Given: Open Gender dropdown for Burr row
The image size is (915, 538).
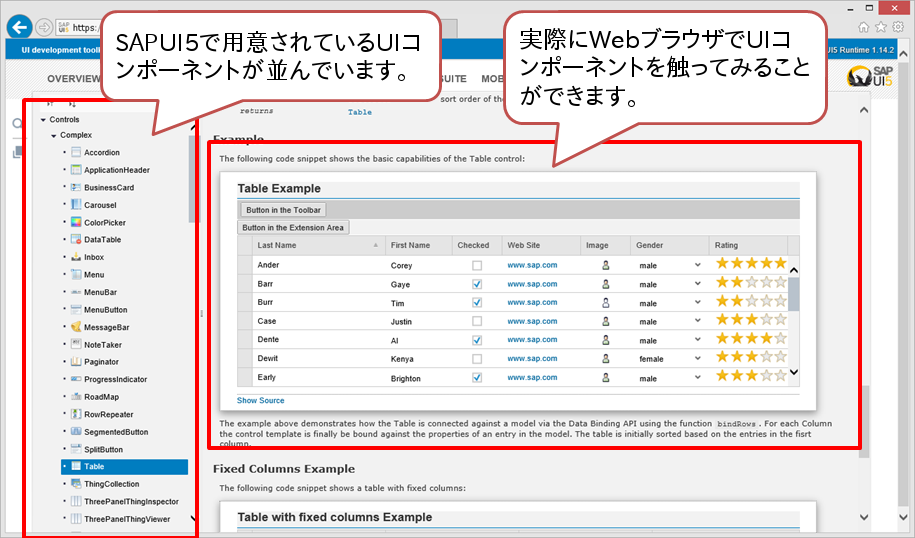Looking at the screenshot, I should [697, 302].
